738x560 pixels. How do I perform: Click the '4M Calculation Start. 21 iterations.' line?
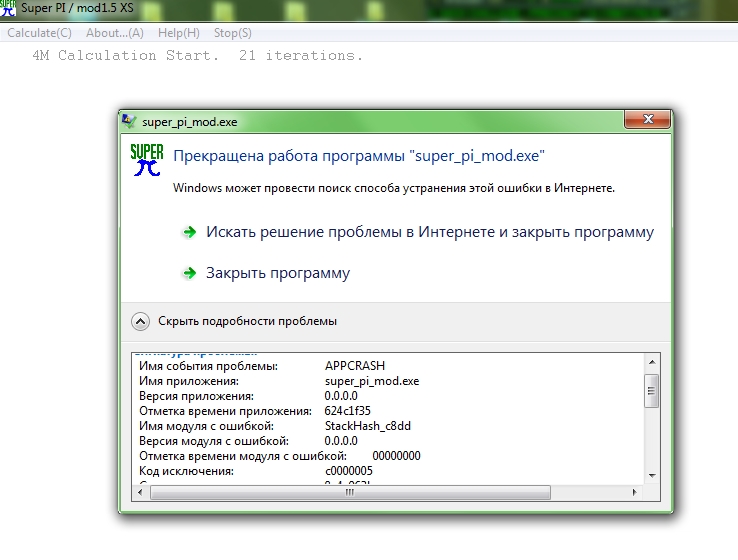[x=198, y=56]
